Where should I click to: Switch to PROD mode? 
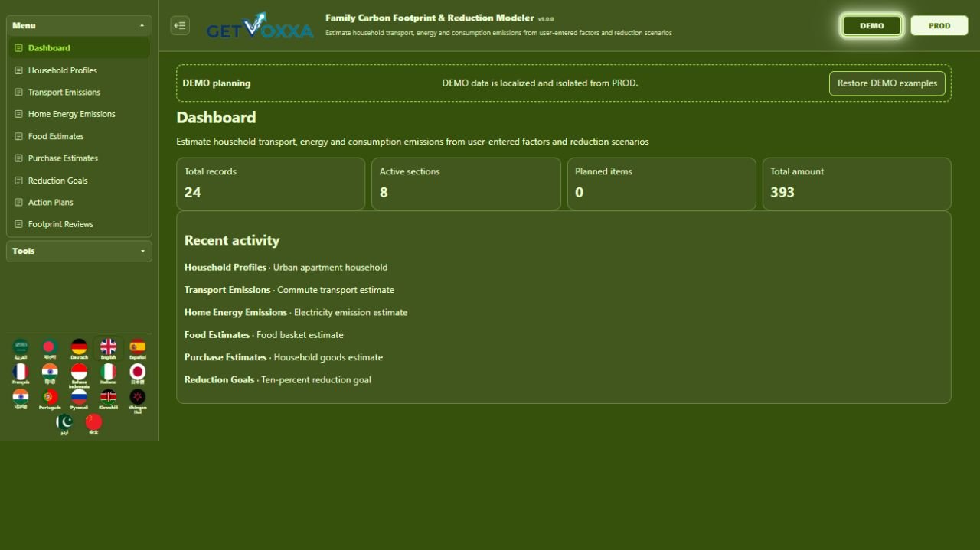tap(939, 25)
